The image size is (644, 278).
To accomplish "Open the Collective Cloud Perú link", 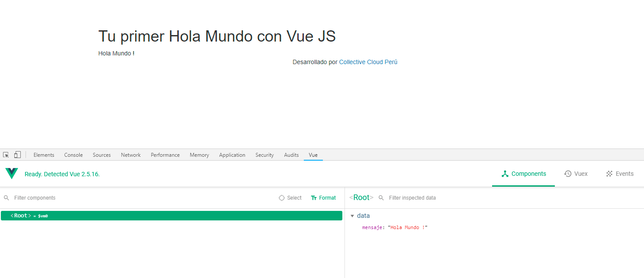I will [x=368, y=62].
